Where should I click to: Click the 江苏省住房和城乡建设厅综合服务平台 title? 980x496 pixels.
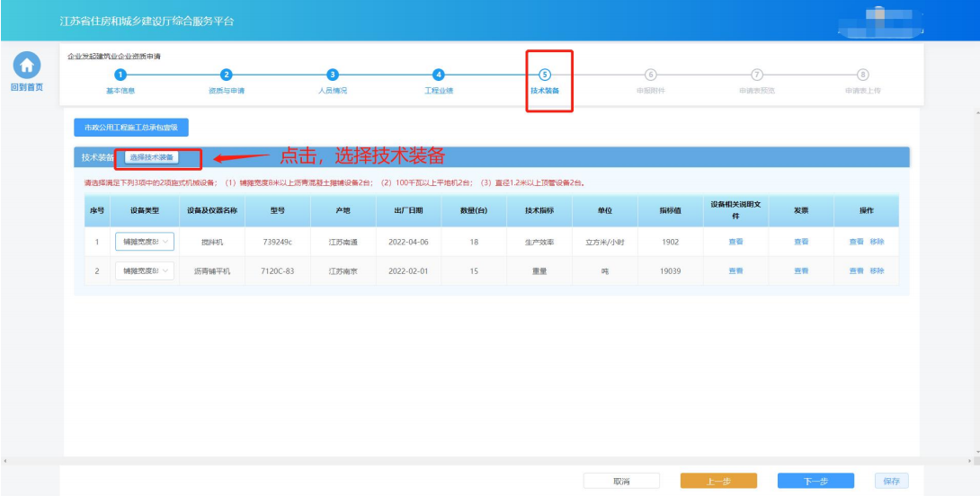(x=147, y=22)
